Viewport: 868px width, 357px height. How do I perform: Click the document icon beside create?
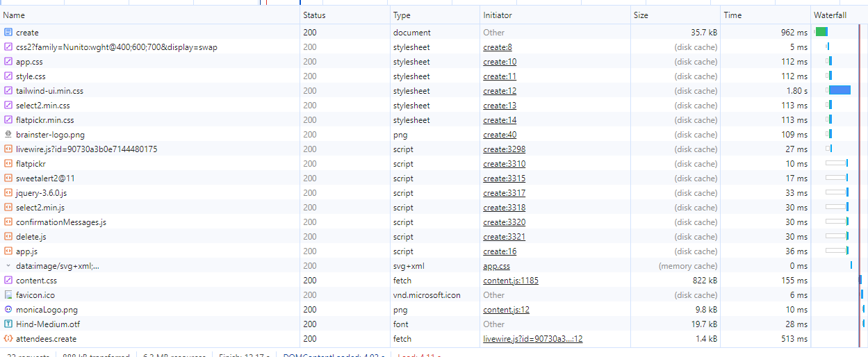tap(8, 33)
